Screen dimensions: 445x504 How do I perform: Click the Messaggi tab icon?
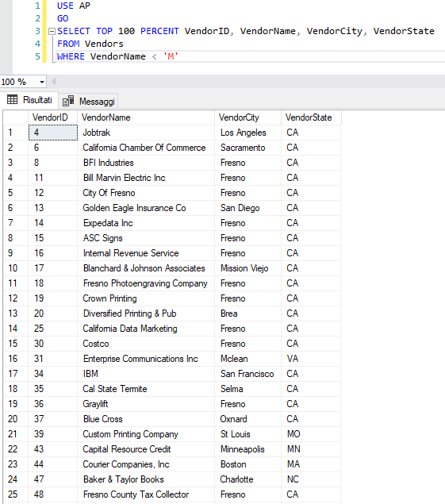pyautogui.click(x=68, y=101)
